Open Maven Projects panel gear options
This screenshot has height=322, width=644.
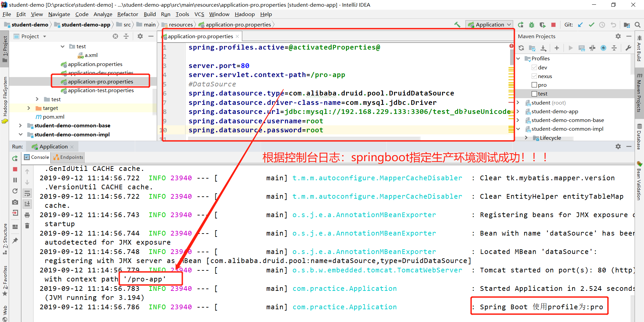pyautogui.click(x=618, y=36)
